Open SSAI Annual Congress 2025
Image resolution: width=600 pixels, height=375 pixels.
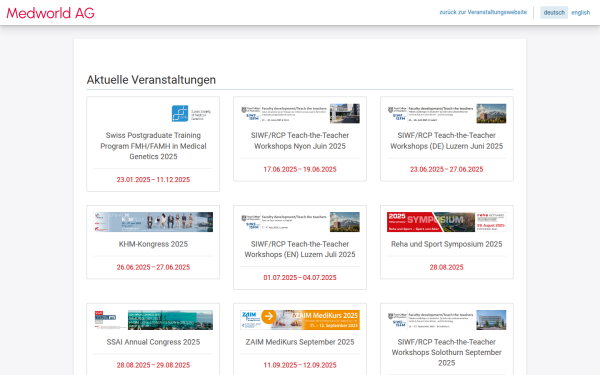click(x=153, y=342)
